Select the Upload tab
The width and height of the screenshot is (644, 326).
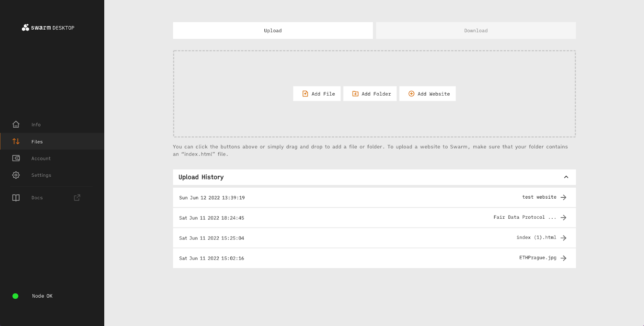click(272, 31)
